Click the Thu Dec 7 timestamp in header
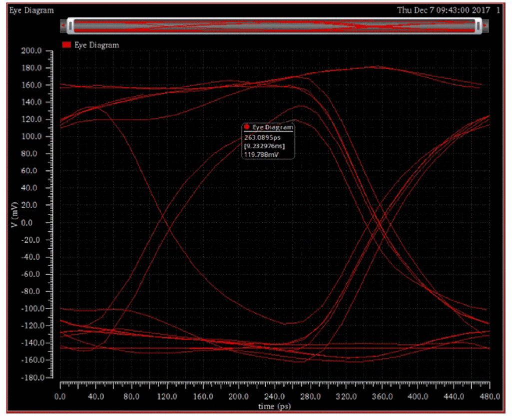The width and height of the screenshot is (512, 420). click(x=444, y=10)
